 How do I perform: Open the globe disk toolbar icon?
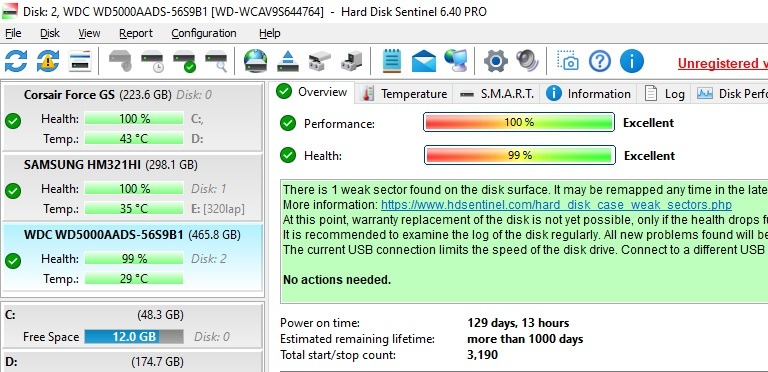[x=256, y=62]
